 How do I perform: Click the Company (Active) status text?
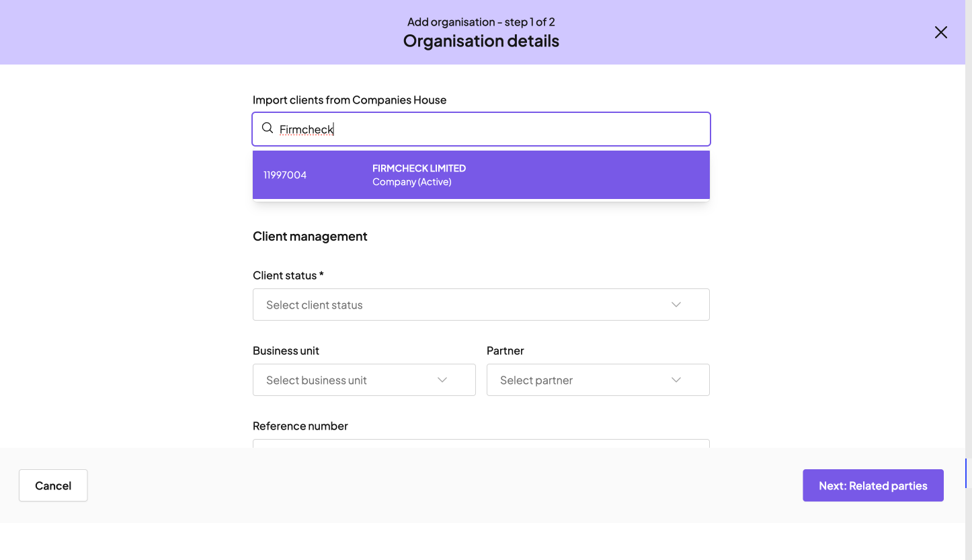[x=411, y=182]
